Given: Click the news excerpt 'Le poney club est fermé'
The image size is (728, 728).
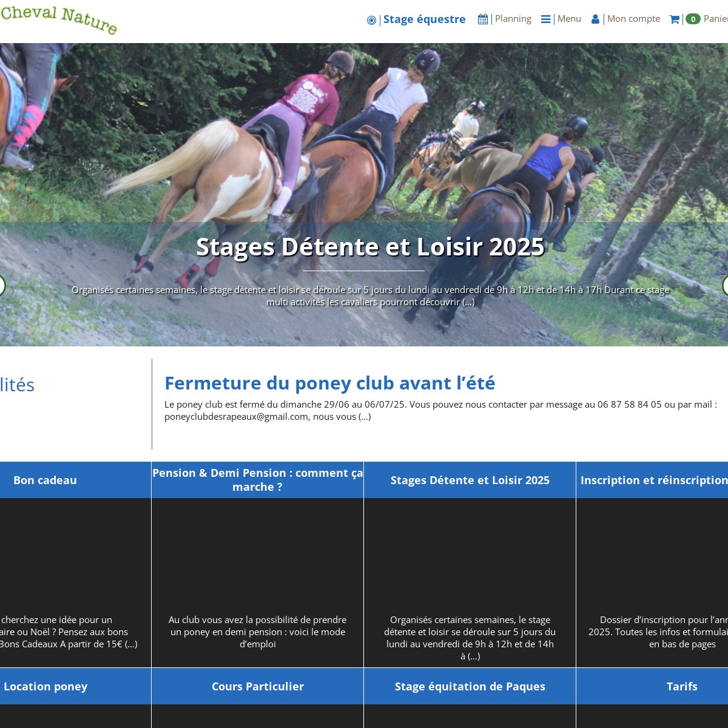Looking at the screenshot, I should coord(440,410).
